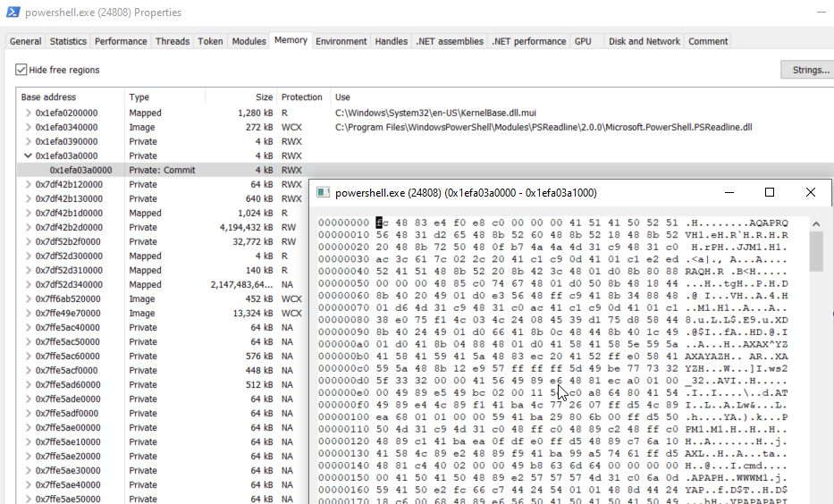Toggle the Hide free regions checkbox

(21, 70)
